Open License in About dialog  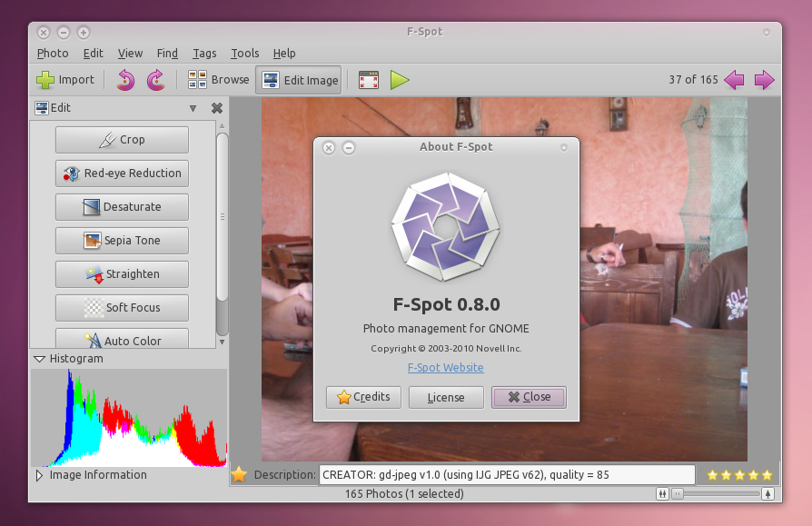446,397
